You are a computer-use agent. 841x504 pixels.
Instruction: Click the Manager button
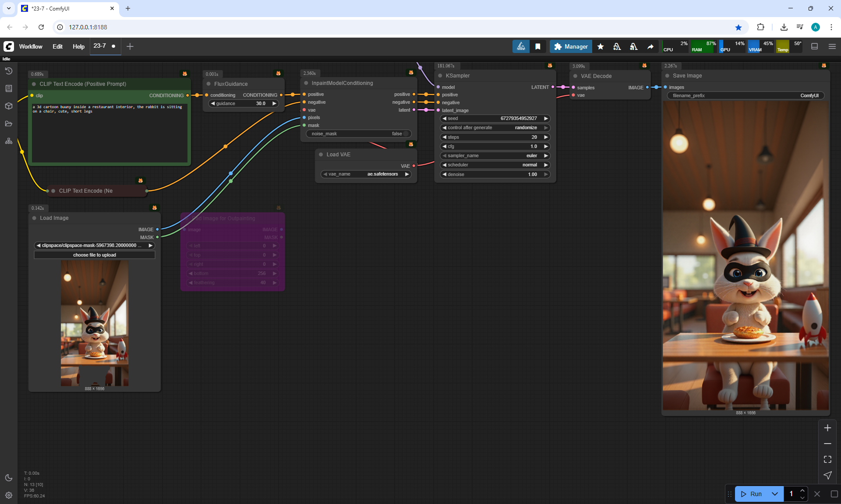click(x=571, y=46)
